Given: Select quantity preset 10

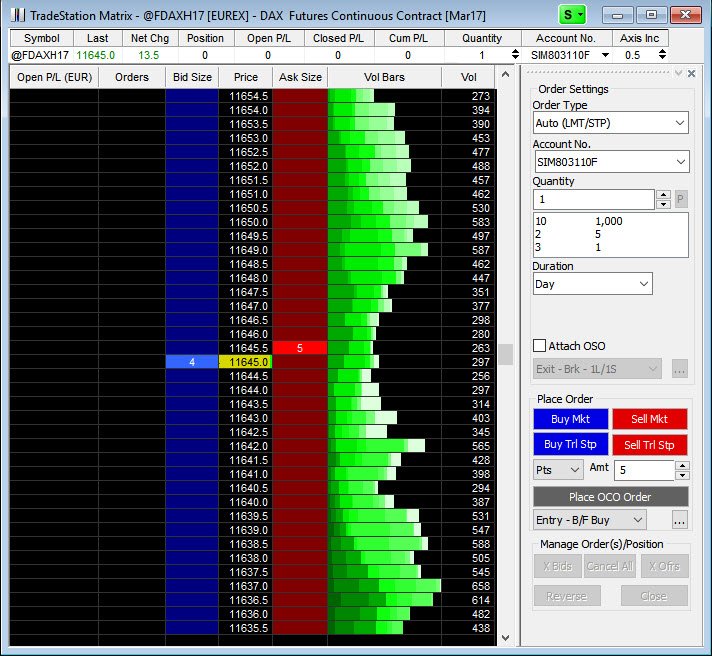Looking at the screenshot, I should click(541, 221).
